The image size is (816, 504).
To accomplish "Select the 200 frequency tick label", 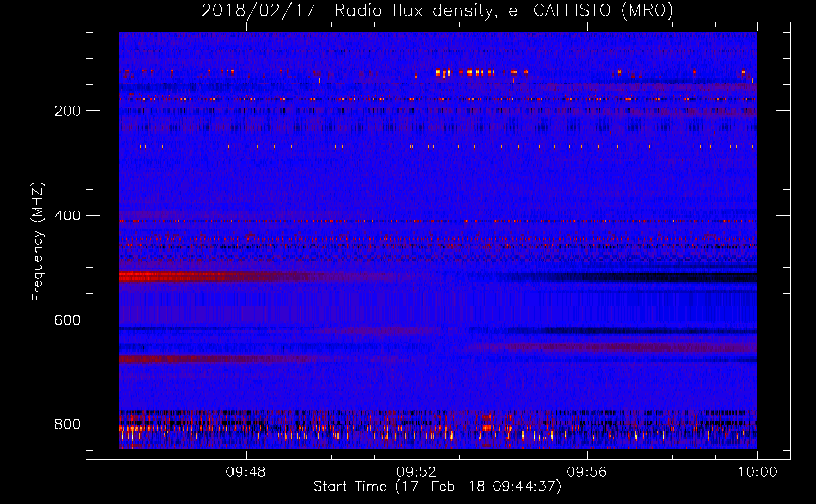I will (x=68, y=111).
